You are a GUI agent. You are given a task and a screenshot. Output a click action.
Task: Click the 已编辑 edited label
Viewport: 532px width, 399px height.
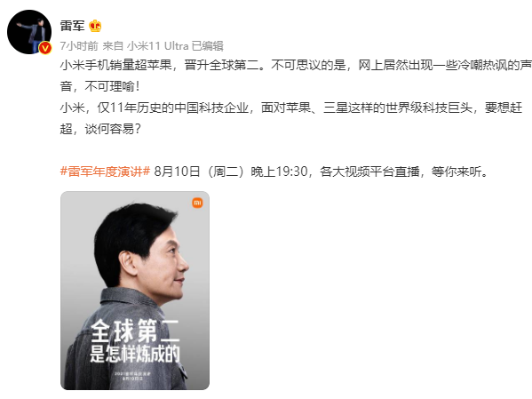pyautogui.click(x=207, y=46)
